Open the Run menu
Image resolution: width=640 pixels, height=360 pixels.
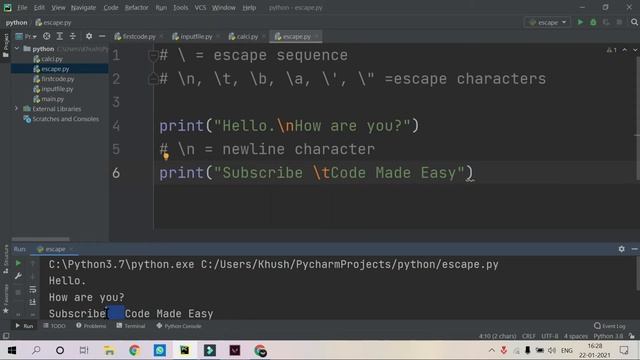161,7
